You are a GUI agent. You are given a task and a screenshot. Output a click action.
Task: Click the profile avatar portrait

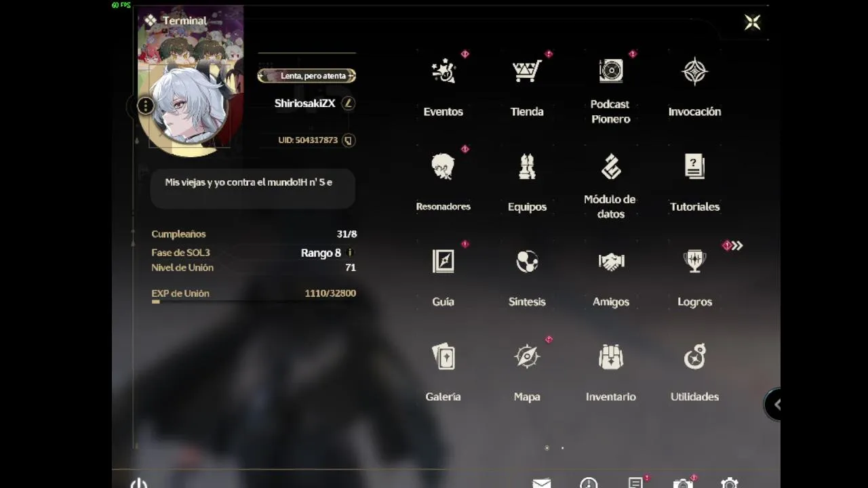coord(188,107)
